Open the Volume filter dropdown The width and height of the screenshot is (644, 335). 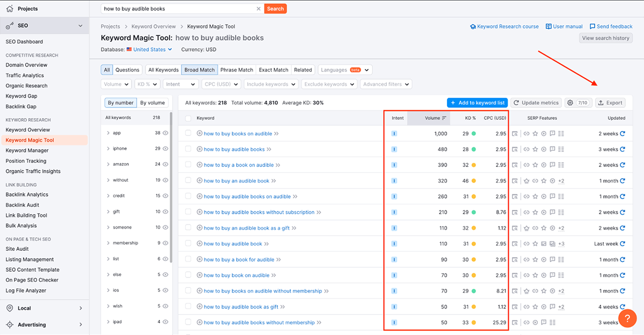tap(115, 84)
